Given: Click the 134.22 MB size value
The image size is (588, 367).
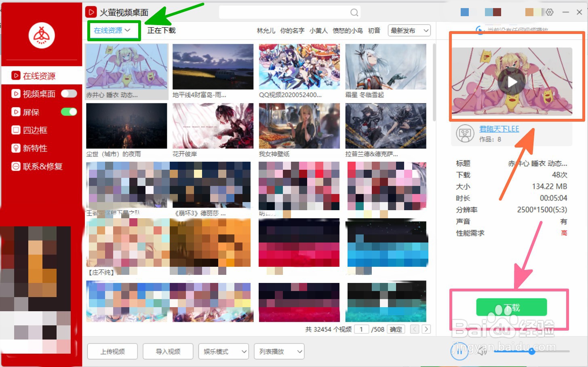Looking at the screenshot, I should pos(549,186).
